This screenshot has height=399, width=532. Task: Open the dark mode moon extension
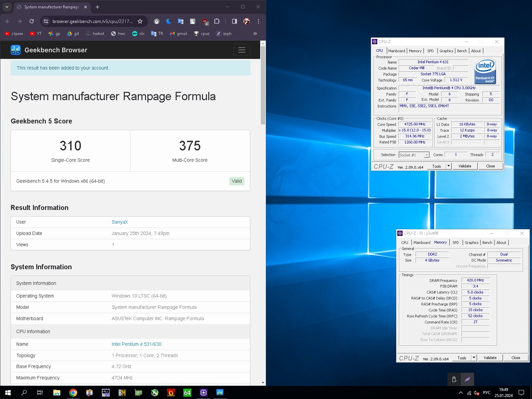click(x=169, y=21)
